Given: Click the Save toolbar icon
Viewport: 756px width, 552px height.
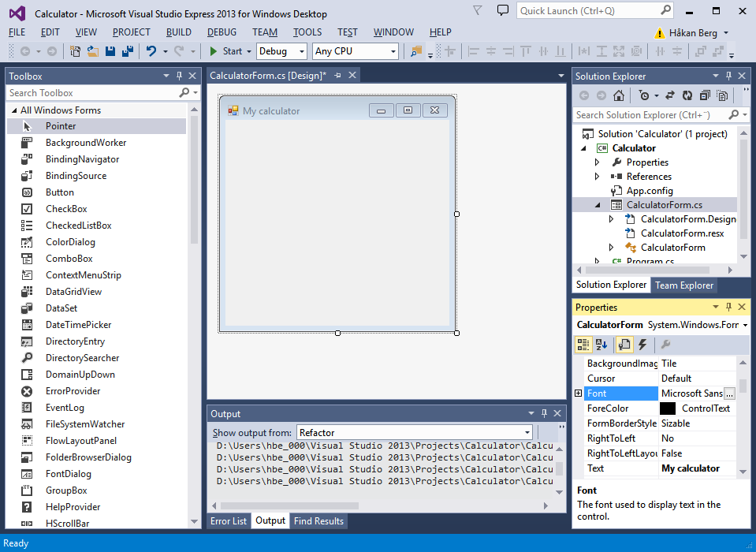Looking at the screenshot, I should (x=110, y=51).
